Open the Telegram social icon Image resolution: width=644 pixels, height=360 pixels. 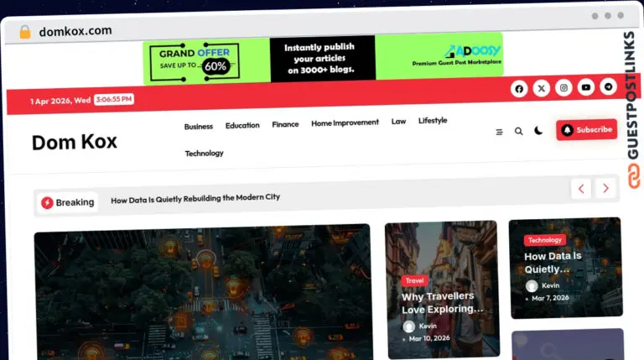pyautogui.click(x=608, y=86)
